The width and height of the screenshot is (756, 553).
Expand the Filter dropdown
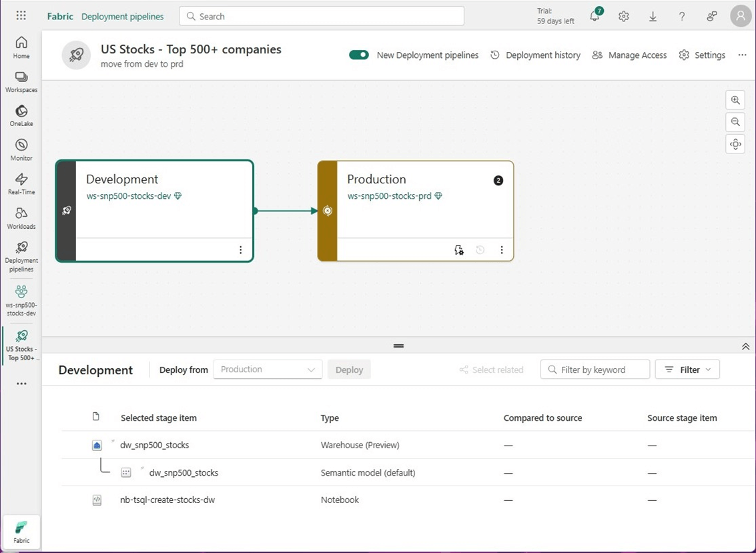coord(687,370)
